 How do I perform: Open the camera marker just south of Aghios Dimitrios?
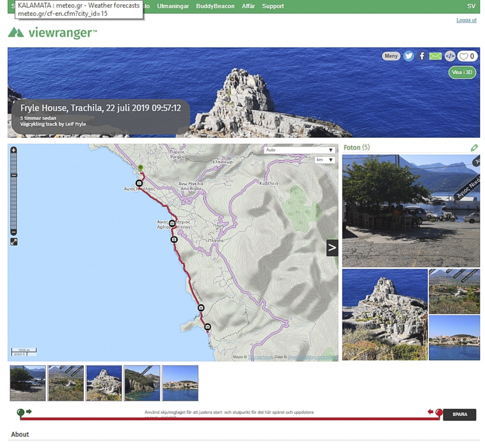point(174,239)
